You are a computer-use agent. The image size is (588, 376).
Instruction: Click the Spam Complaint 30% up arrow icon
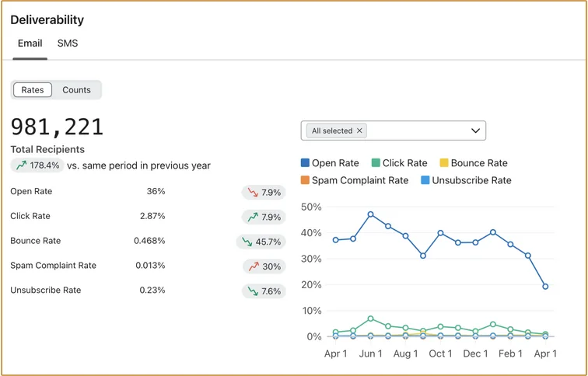(x=254, y=266)
